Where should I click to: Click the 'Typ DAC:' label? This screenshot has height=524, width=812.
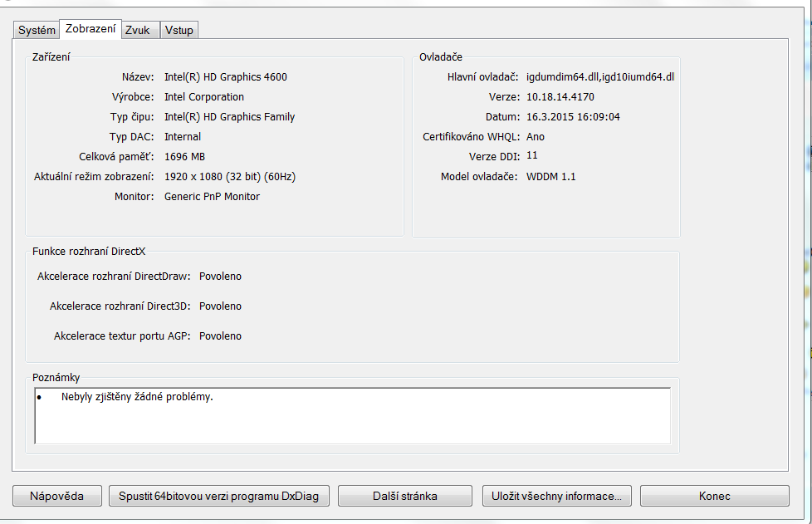pyautogui.click(x=131, y=137)
